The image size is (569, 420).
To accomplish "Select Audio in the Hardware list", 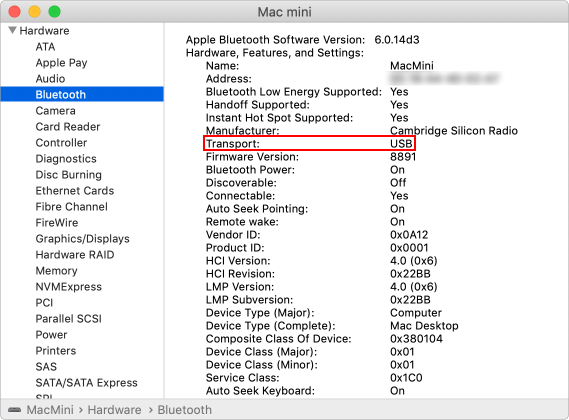I will point(50,79).
